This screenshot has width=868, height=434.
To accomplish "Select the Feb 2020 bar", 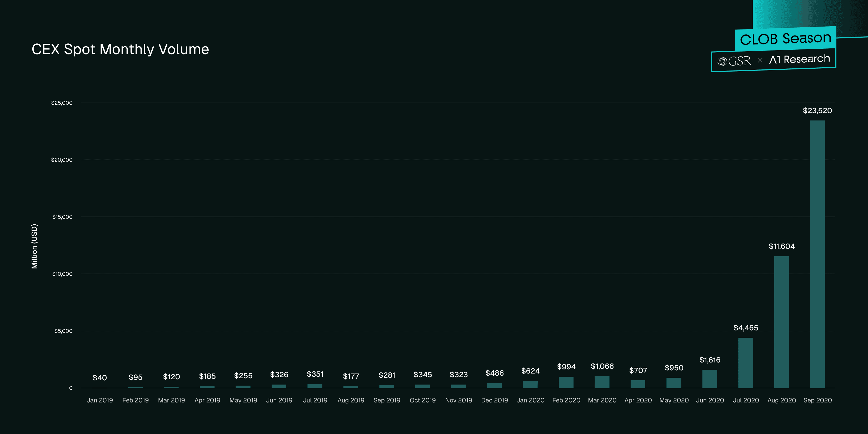I will click(x=566, y=382).
